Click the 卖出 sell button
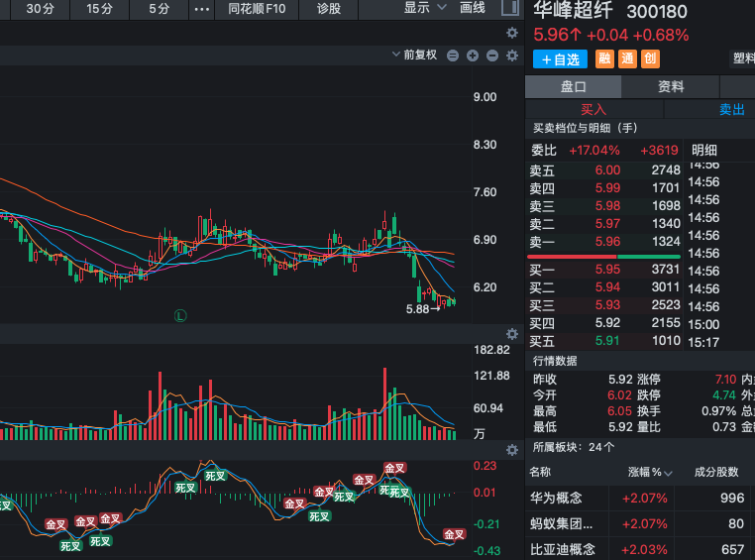Image resolution: width=755 pixels, height=560 pixels. (732, 109)
